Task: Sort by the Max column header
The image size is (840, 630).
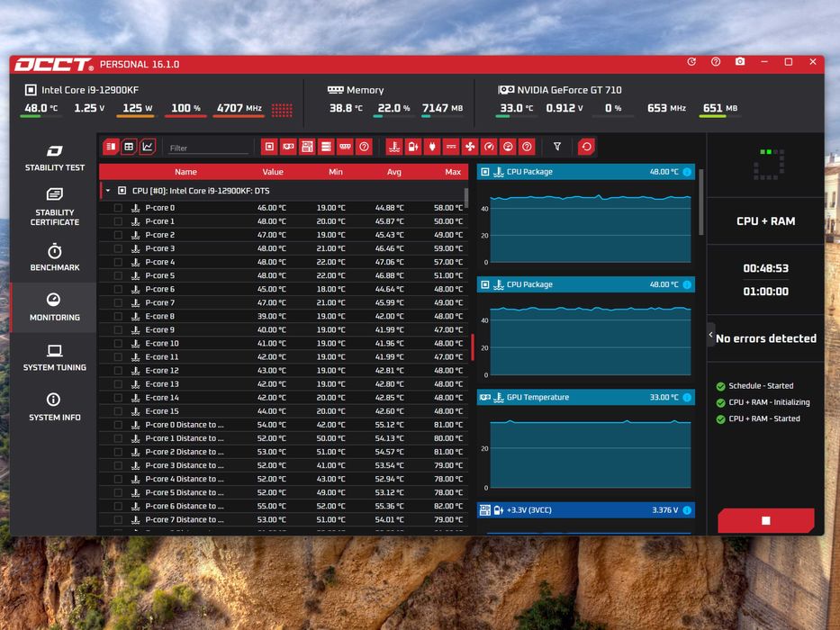Action: 453,172
